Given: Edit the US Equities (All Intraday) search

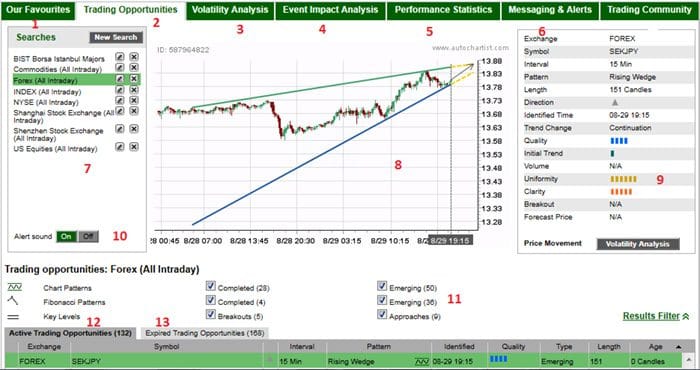Looking at the screenshot, I should coord(120,146).
